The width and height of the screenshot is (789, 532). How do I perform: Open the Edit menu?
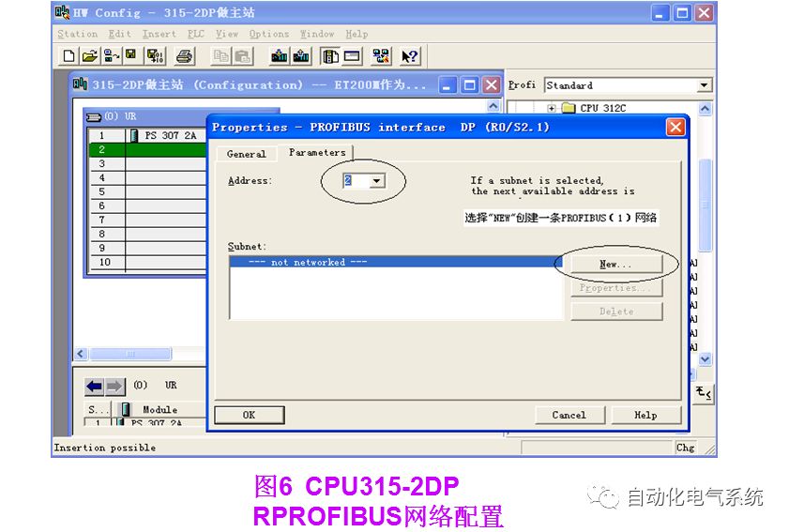(120, 34)
